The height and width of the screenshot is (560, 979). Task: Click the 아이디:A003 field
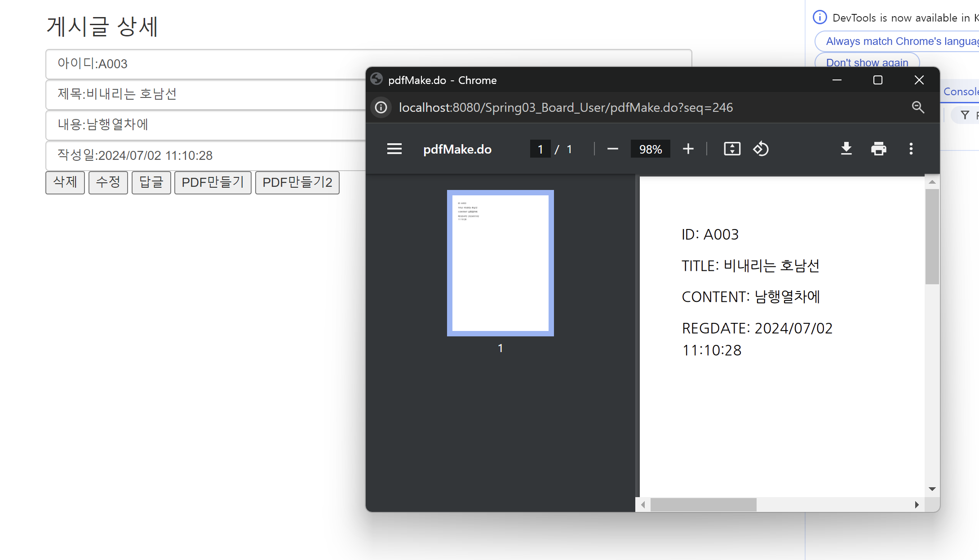pos(368,64)
